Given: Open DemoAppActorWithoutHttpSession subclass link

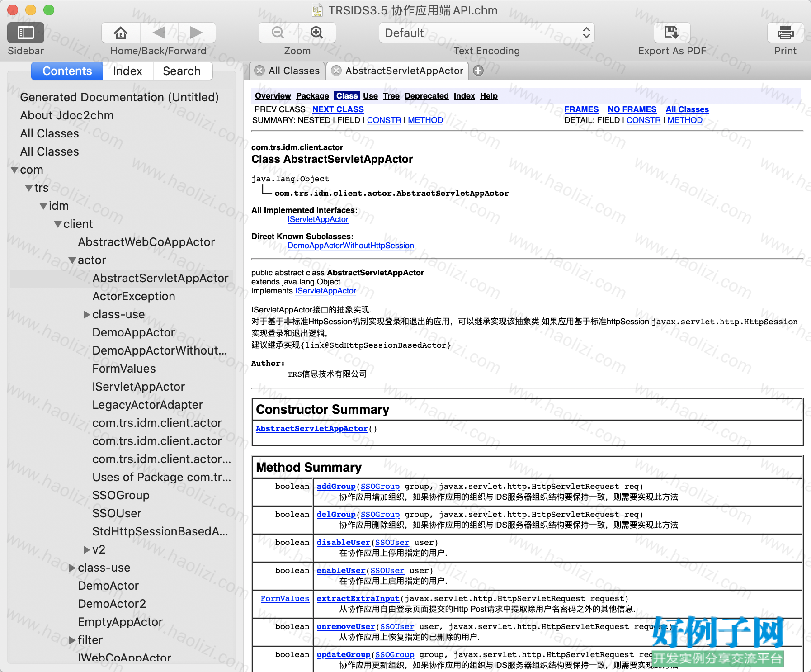Looking at the screenshot, I should pyautogui.click(x=351, y=246).
